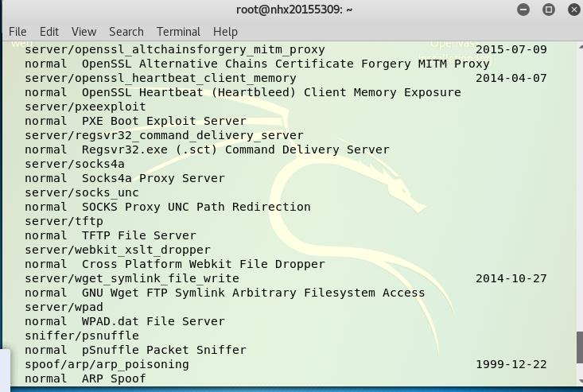Open the Help menu
The image size is (583, 392).
coord(225,32)
